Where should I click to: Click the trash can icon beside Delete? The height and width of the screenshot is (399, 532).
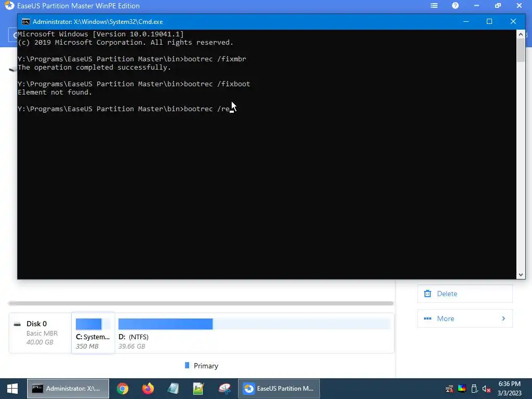[x=428, y=294]
